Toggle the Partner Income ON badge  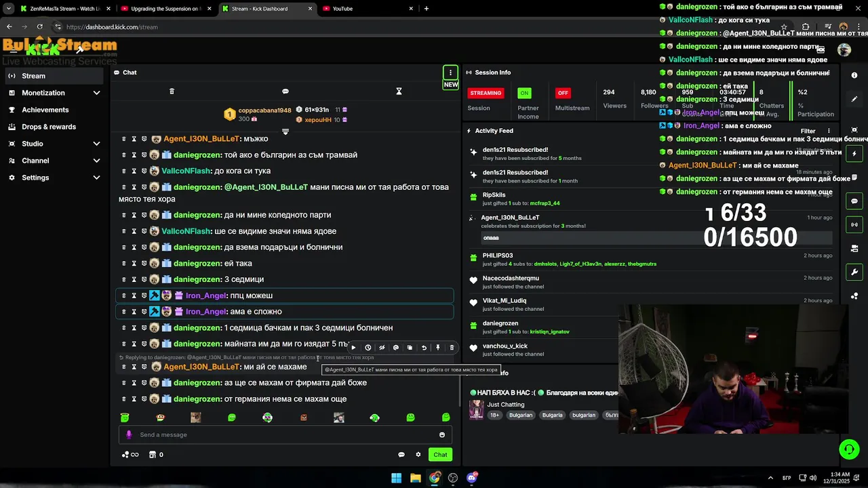(524, 93)
